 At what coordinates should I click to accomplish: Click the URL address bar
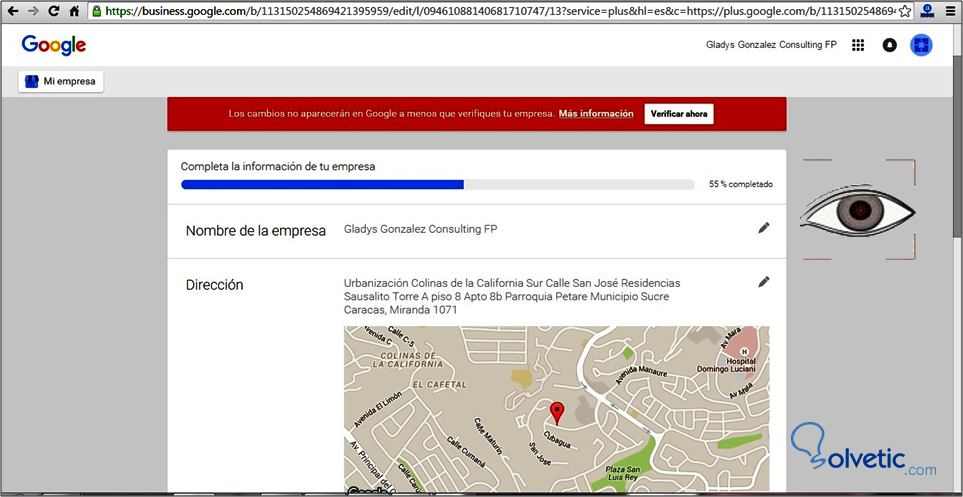(500, 11)
